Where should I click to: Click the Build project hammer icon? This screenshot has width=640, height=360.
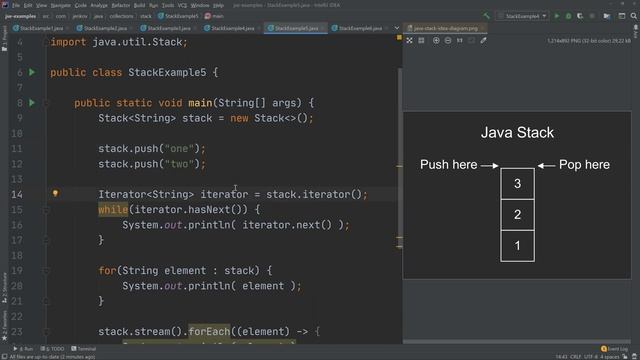(x=487, y=16)
